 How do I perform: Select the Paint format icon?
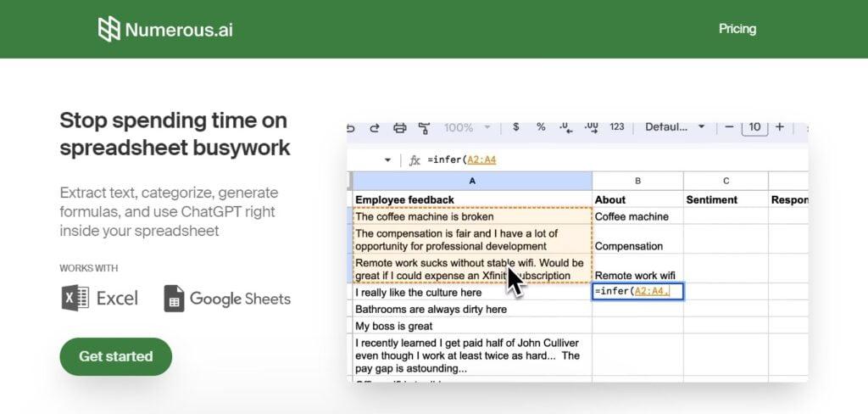click(424, 128)
